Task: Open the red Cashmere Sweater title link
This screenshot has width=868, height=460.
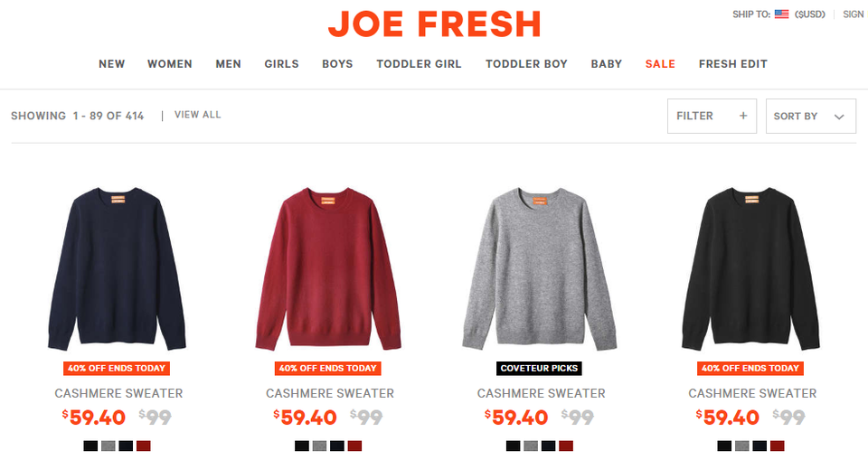Action: (x=330, y=393)
